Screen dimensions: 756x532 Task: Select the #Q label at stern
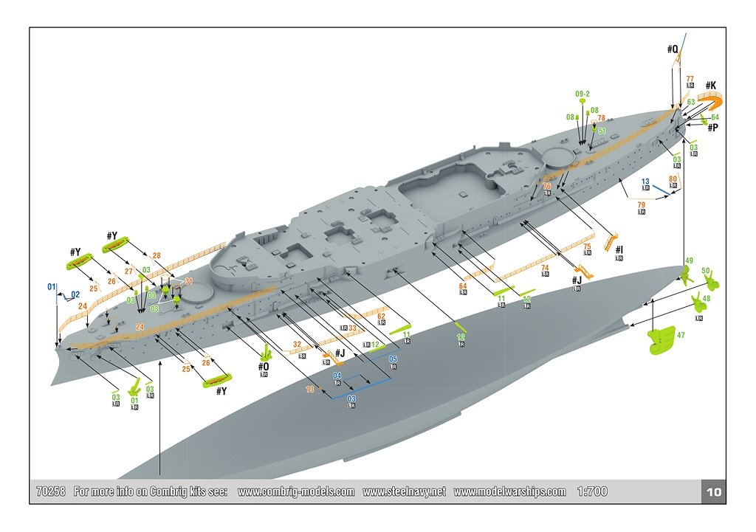click(673, 49)
